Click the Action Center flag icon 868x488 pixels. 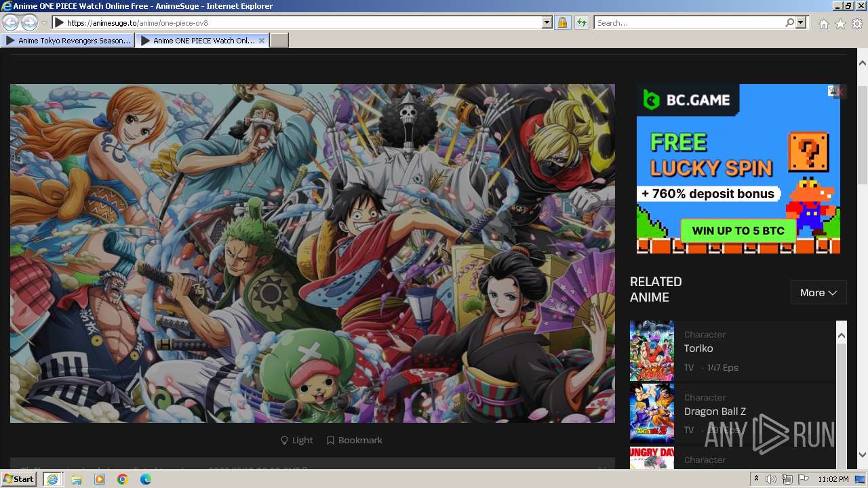[804, 479]
